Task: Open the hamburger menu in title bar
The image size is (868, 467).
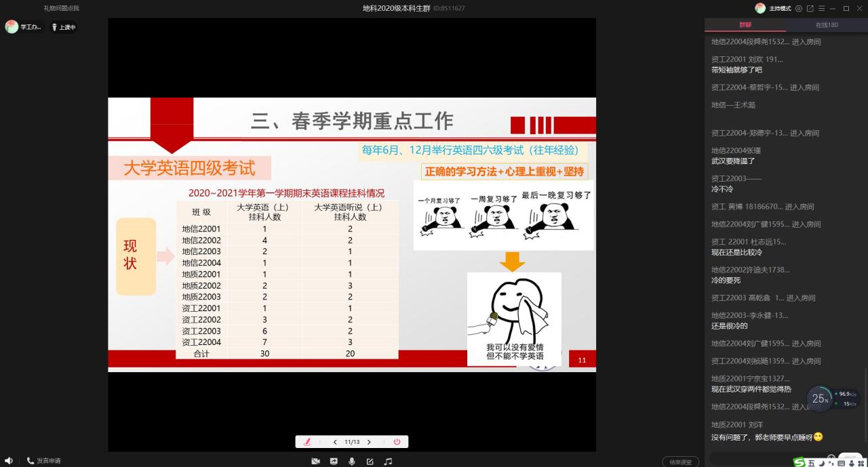Action: (x=821, y=8)
